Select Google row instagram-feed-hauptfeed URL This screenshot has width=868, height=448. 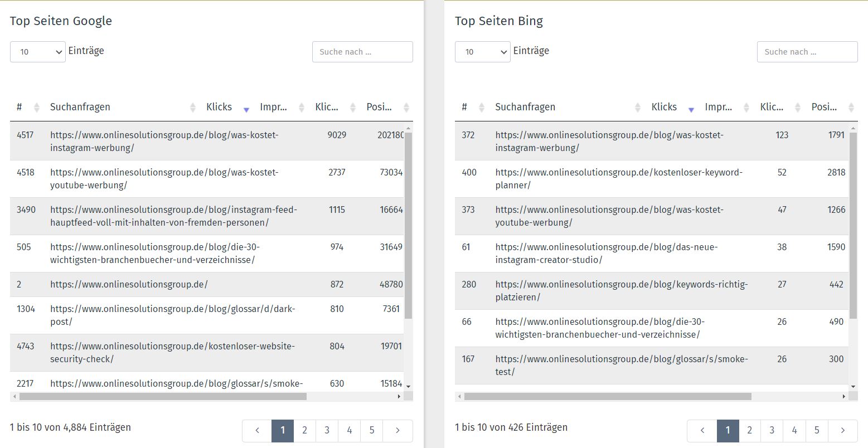pos(173,216)
